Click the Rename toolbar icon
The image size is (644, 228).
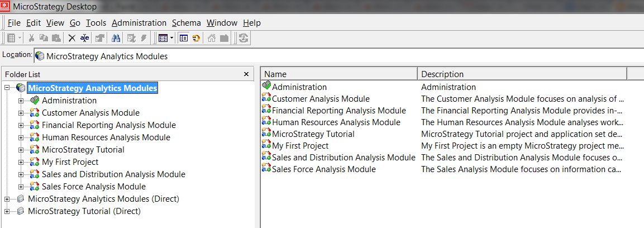(84, 38)
